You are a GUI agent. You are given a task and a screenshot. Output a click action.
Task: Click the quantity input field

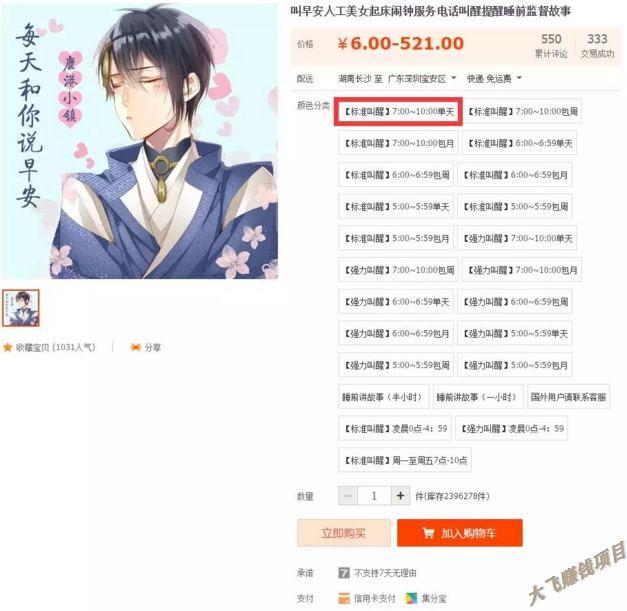pos(374,496)
